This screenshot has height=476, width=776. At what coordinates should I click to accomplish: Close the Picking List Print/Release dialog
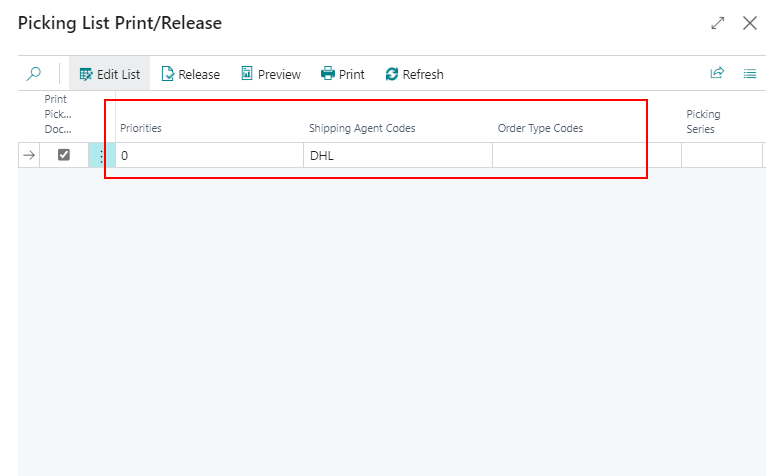(x=750, y=22)
